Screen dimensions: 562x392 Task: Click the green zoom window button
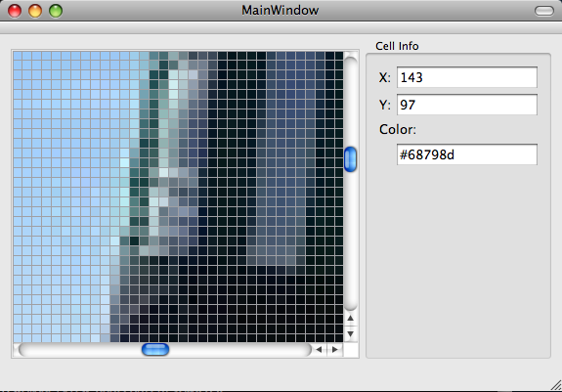[56, 11]
